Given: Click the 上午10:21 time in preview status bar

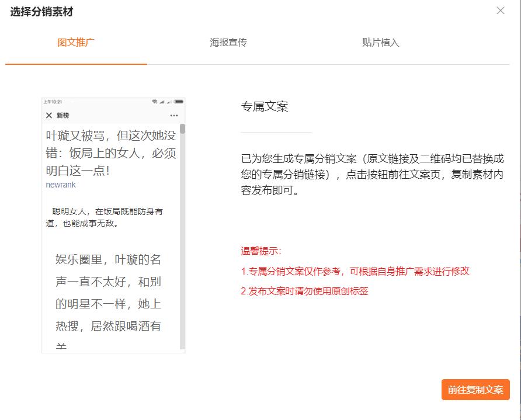Looking at the screenshot, I should [x=51, y=101].
